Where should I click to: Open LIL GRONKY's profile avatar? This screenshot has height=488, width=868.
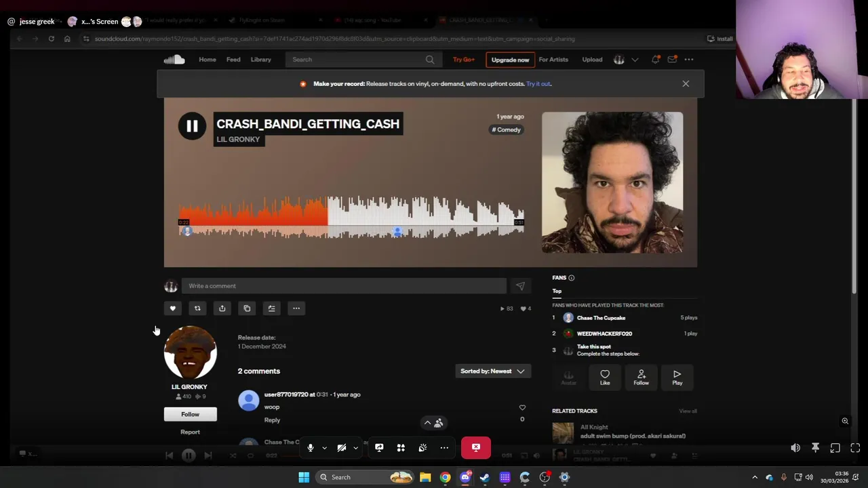click(x=190, y=352)
